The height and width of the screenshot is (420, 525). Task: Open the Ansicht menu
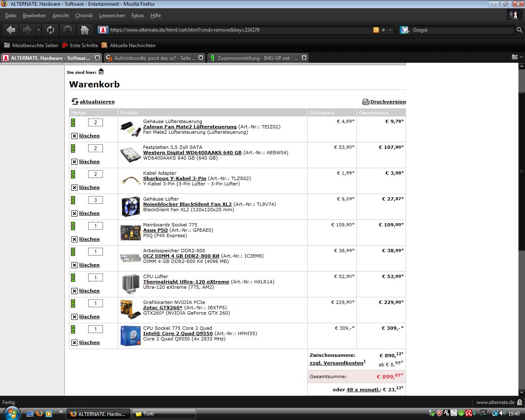point(61,16)
